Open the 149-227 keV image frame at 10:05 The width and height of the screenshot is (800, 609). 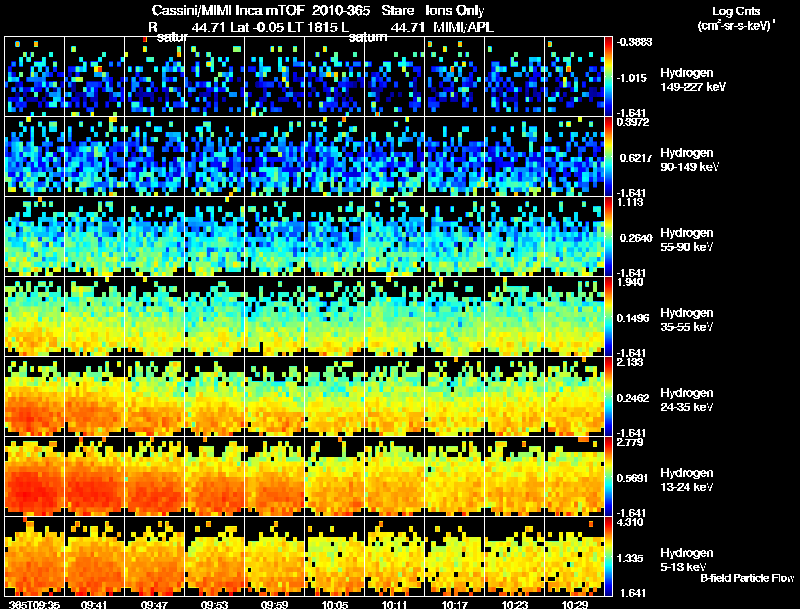point(335,76)
